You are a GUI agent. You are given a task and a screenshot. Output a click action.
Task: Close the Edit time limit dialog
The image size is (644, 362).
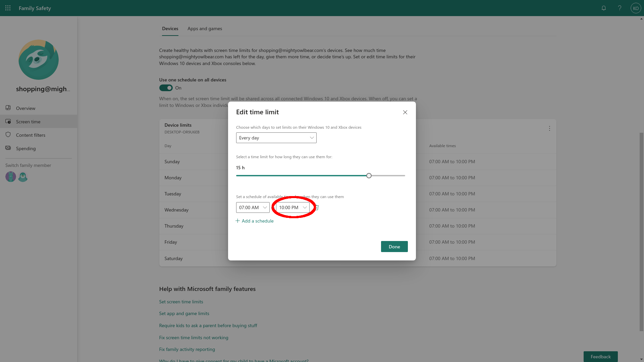[x=405, y=112]
